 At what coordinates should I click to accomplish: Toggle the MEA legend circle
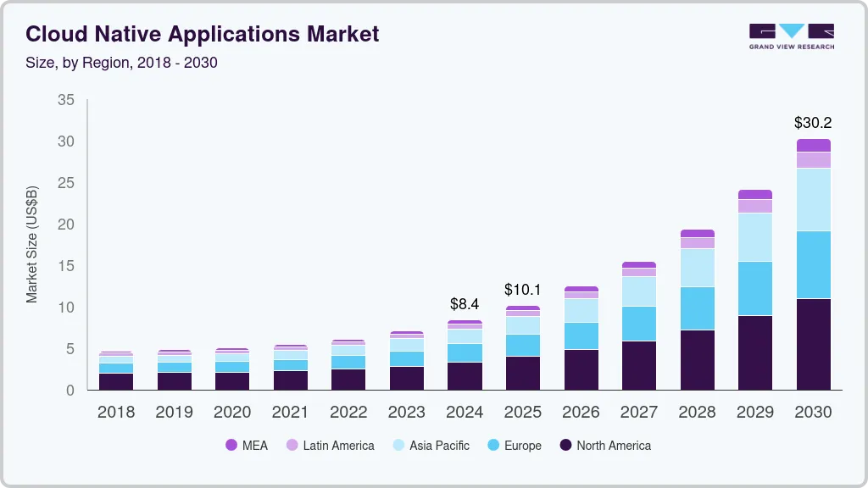(x=231, y=446)
